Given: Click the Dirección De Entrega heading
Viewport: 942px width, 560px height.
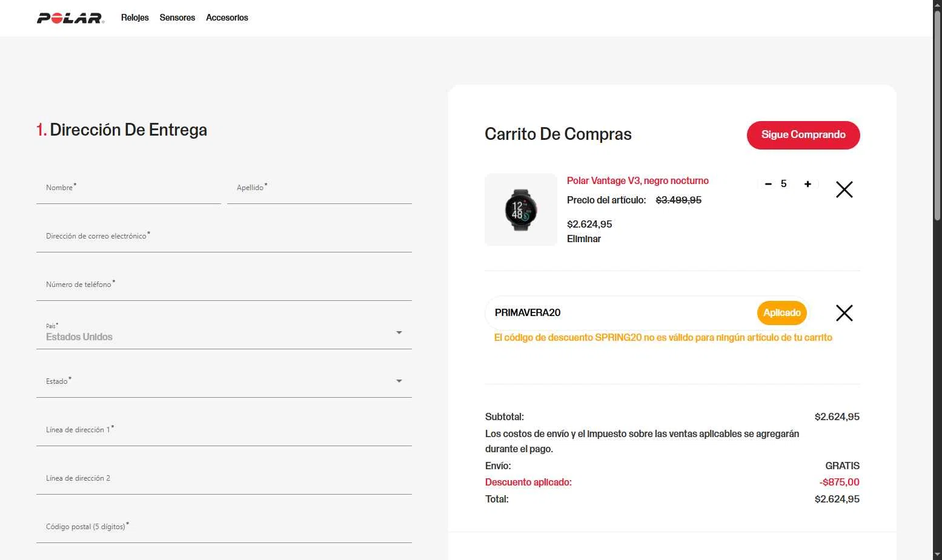Looking at the screenshot, I should coord(122,130).
